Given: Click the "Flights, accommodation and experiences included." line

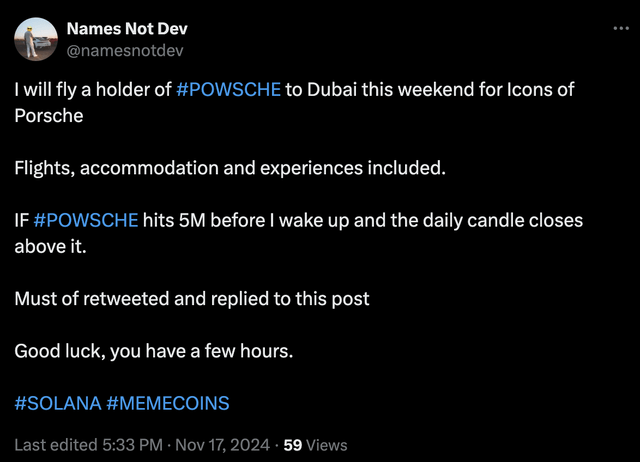Looking at the screenshot, I should pos(229,168).
